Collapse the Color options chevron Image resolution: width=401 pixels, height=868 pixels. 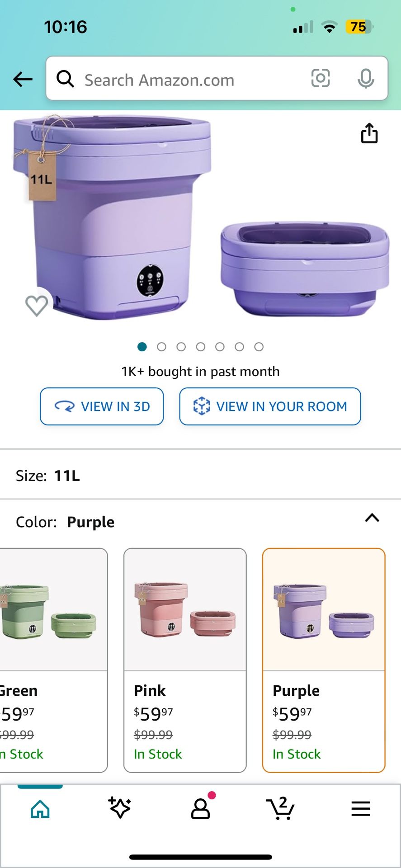pos(372,518)
